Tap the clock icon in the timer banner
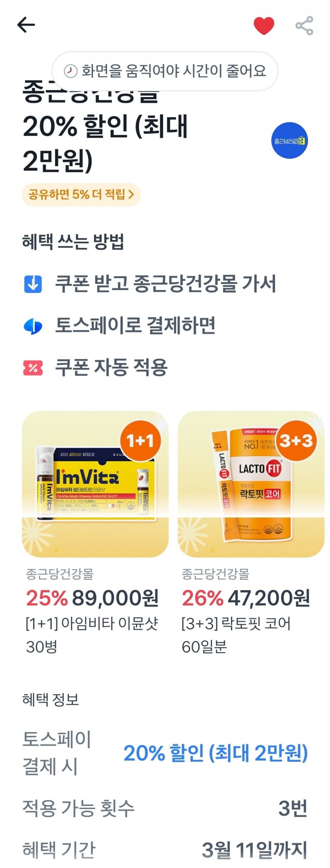 point(70,71)
